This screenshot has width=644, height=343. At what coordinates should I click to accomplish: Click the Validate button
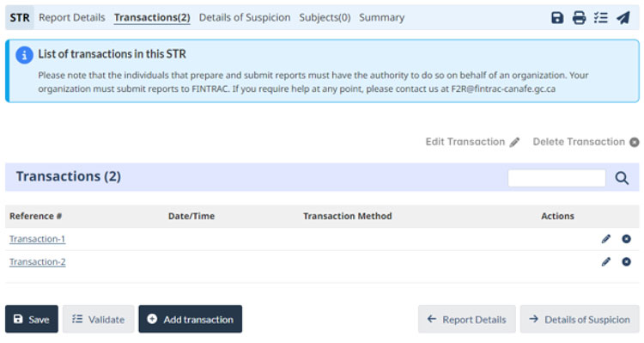[x=98, y=319]
